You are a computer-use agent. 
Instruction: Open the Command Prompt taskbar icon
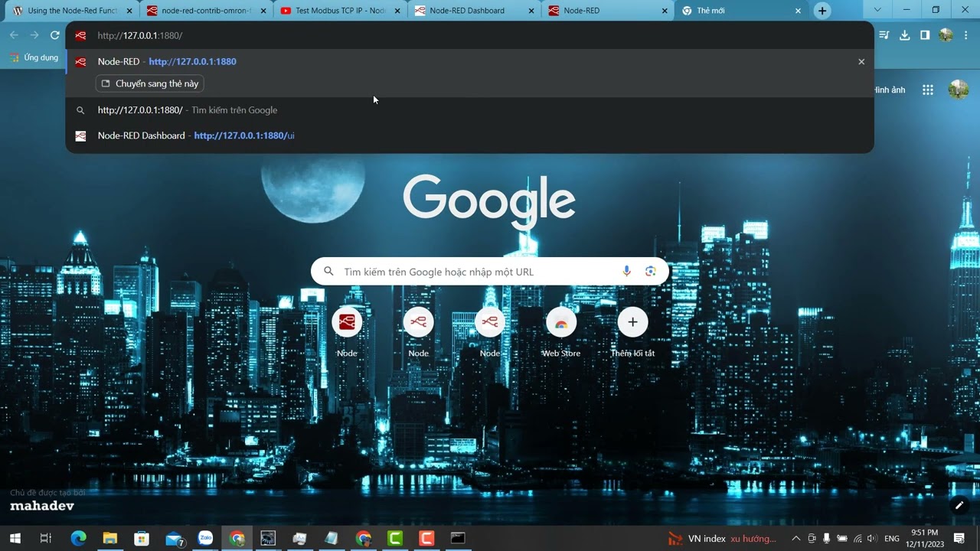458,538
